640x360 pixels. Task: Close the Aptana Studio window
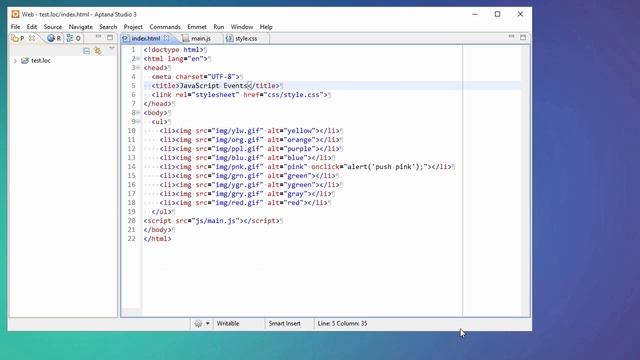click(520, 14)
